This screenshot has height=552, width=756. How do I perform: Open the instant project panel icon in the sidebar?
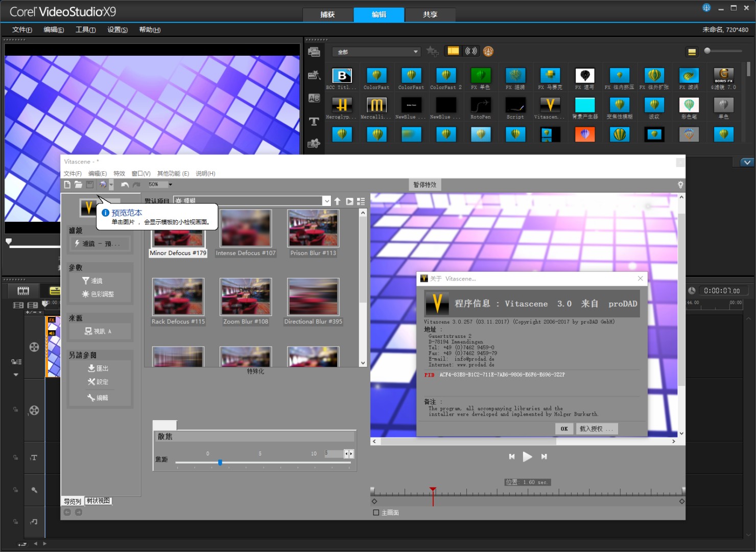pos(314,75)
